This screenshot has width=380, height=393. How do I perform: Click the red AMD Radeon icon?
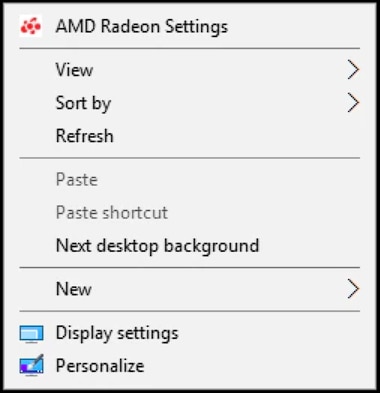[31, 26]
